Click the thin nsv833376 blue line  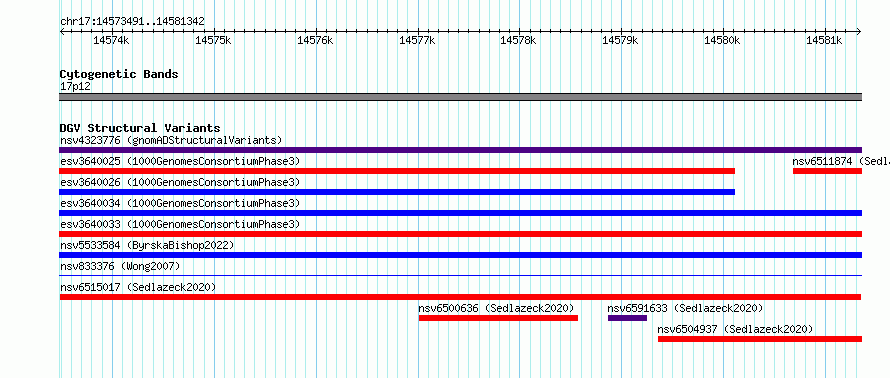[x=460, y=276]
